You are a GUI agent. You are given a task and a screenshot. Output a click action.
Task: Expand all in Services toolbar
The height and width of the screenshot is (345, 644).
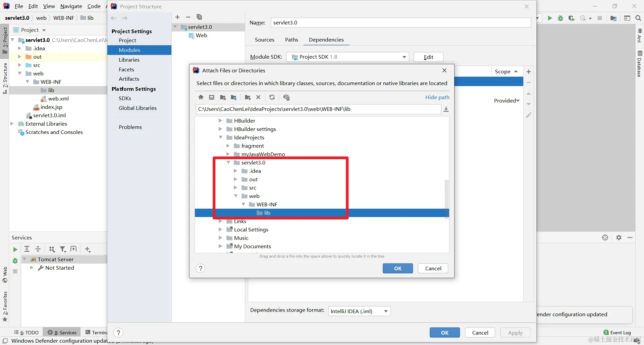(27, 249)
